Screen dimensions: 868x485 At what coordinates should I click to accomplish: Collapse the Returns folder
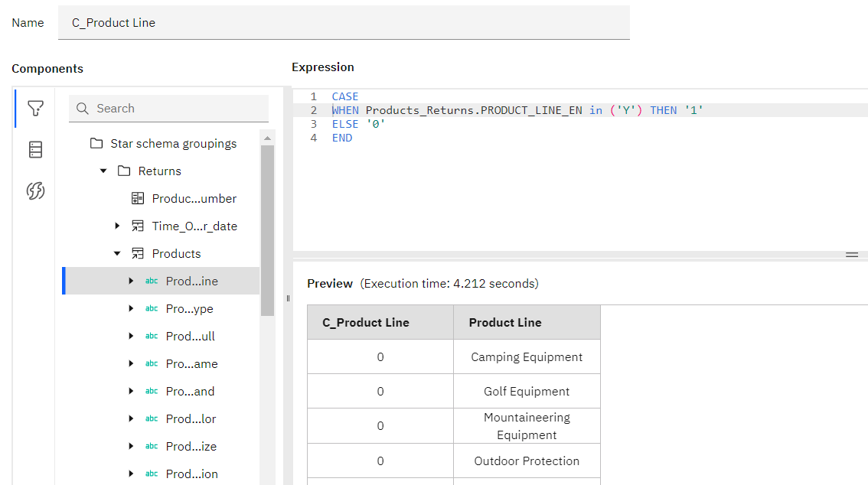[x=103, y=171]
